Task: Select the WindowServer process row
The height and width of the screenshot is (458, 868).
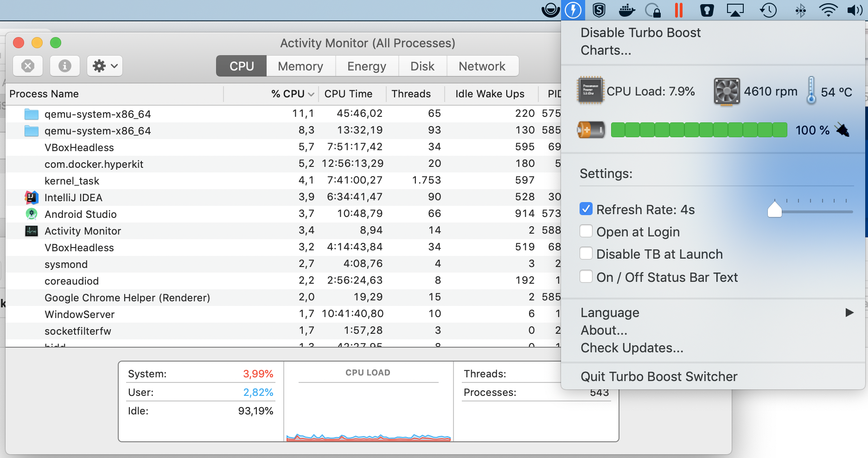Action: coord(283,314)
